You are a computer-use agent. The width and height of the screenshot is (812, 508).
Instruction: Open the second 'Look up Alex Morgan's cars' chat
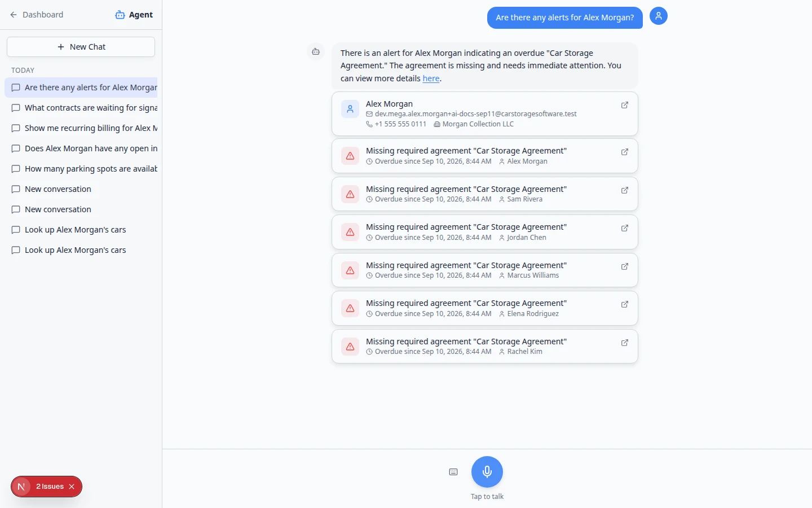click(x=81, y=250)
